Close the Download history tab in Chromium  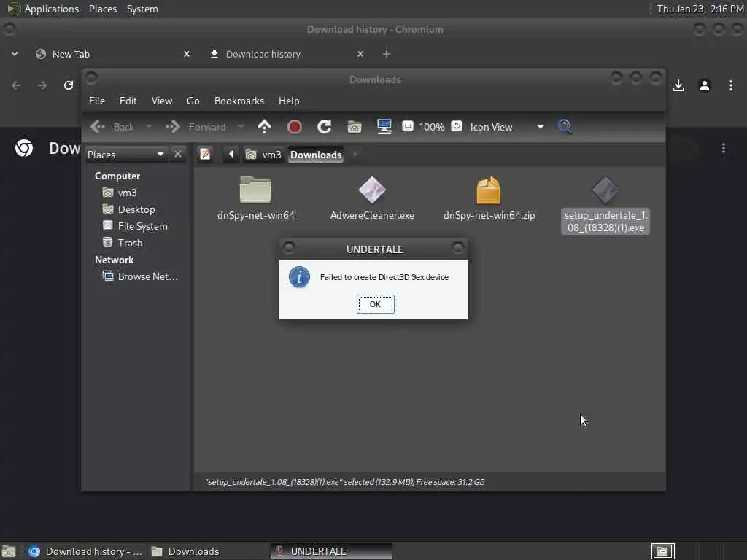[x=360, y=54]
